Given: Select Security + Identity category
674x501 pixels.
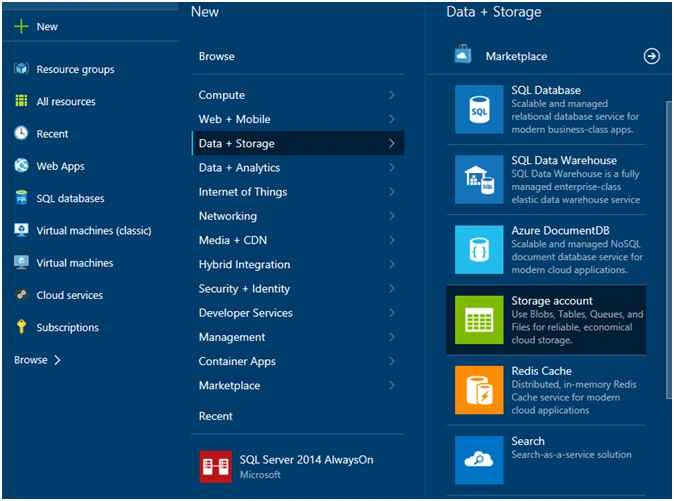Looking at the screenshot, I should [x=297, y=289].
